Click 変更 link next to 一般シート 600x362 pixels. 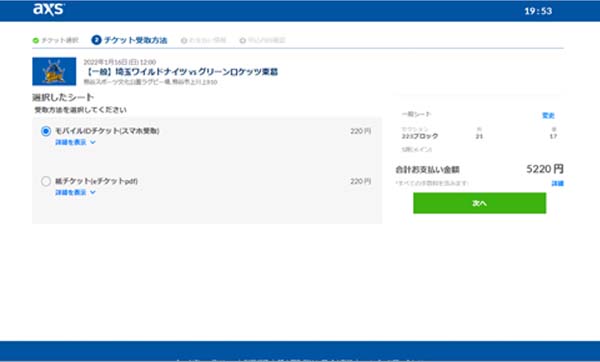548,115
